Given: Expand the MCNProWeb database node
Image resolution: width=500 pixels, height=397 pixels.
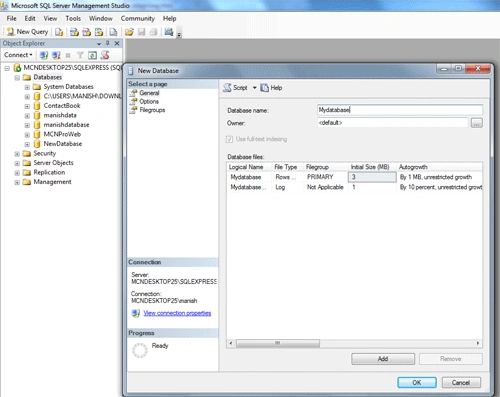Looking at the screenshot, I should (27, 135).
